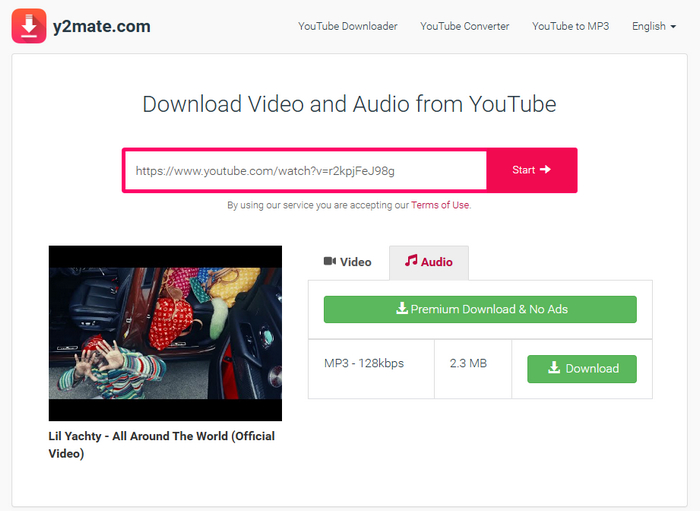
Task: Expand the English language dropdown
Action: [x=654, y=26]
